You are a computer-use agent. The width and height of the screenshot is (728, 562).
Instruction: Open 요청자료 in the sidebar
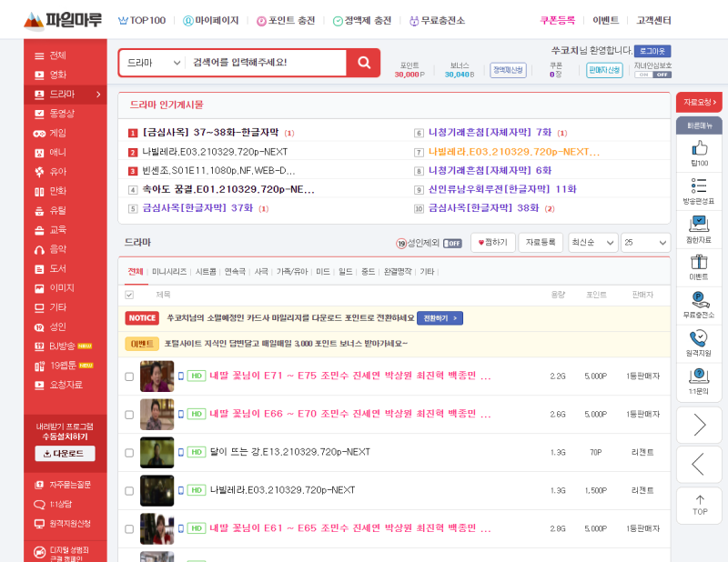click(65, 386)
